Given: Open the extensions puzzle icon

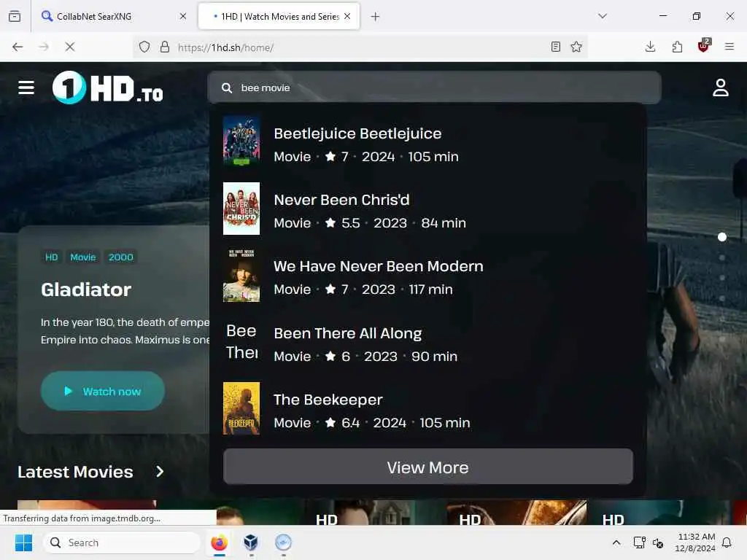Looking at the screenshot, I should pyautogui.click(x=677, y=47).
